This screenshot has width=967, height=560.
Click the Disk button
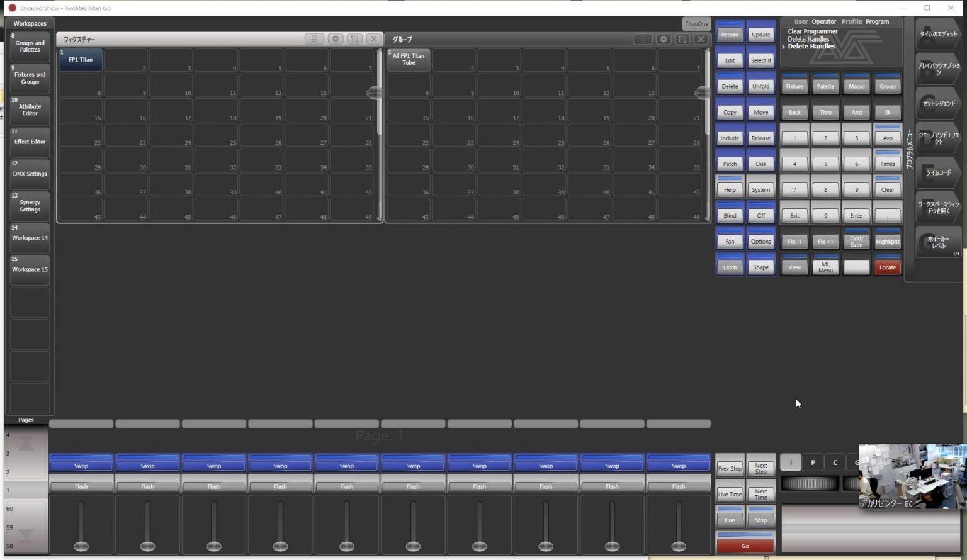pos(761,164)
